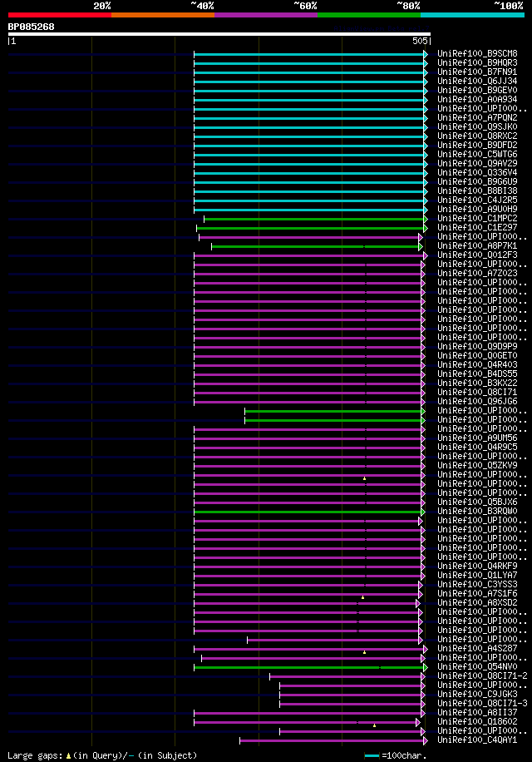
Task: Click the green alignment bar for UniRef100_Q54NV0
Action: (x=311, y=667)
